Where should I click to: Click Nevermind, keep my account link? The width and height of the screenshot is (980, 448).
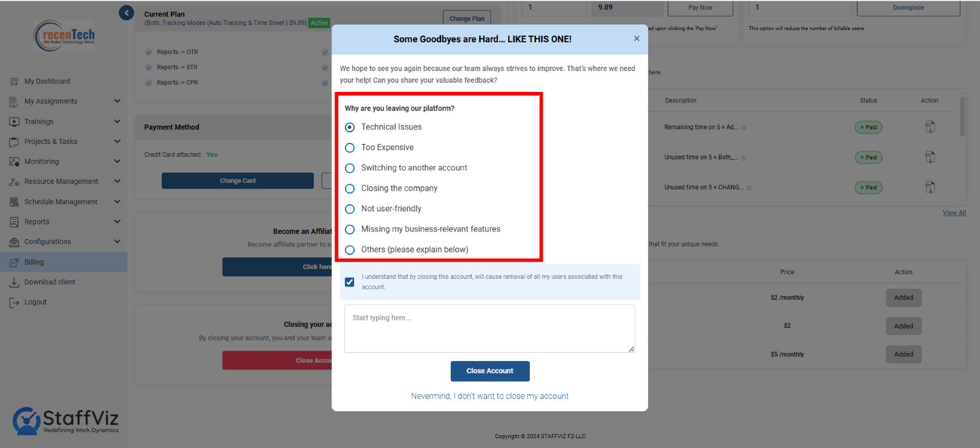[x=490, y=397]
